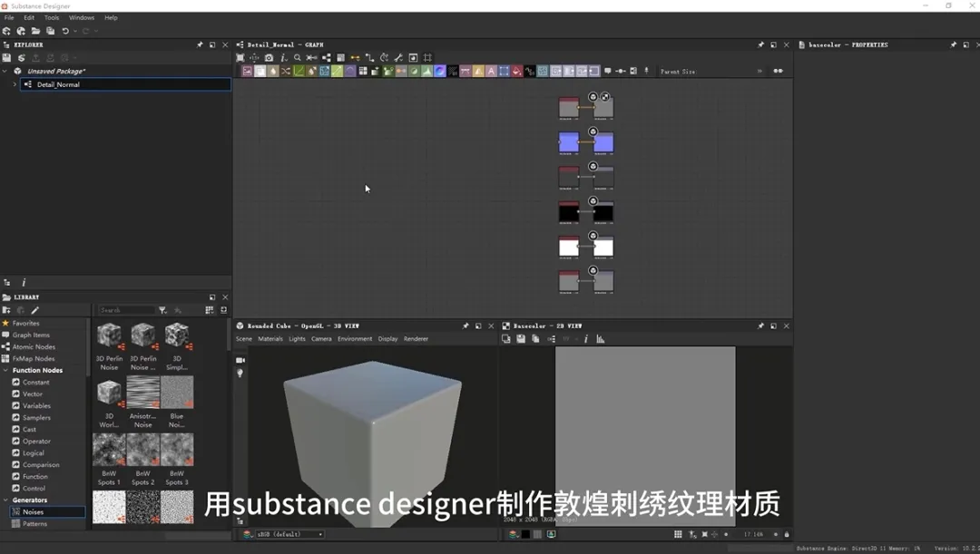Add a Normal node (purple sphere icon)

tap(440, 72)
